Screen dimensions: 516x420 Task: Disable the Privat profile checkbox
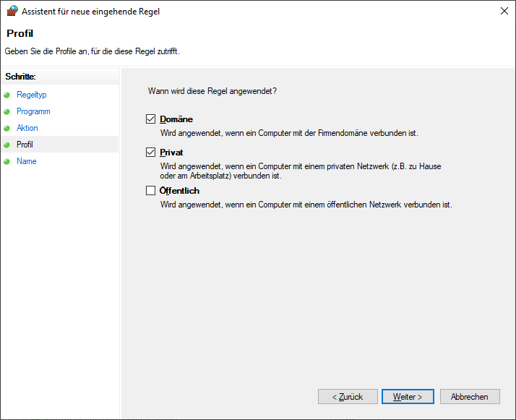coord(150,153)
